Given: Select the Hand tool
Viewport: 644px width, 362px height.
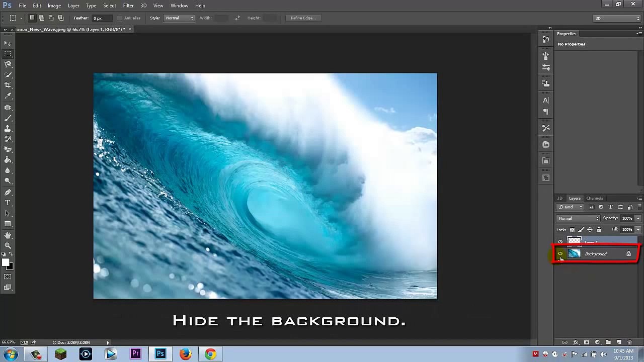Looking at the screenshot, I should coord(8,235).
